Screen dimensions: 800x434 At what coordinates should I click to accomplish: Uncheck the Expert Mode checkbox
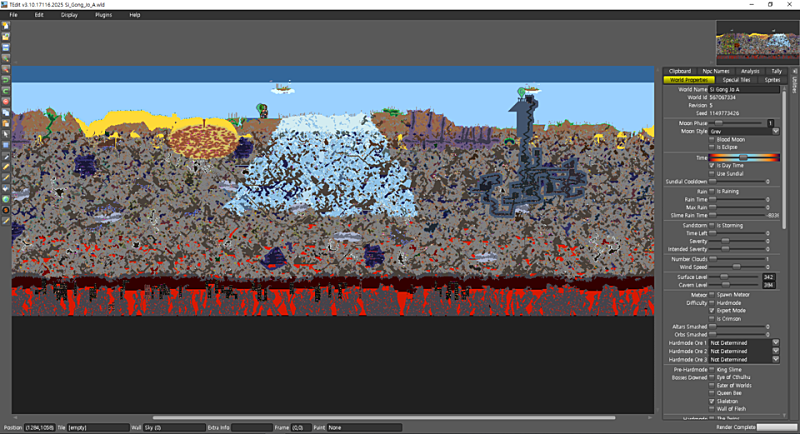(712, 310)
